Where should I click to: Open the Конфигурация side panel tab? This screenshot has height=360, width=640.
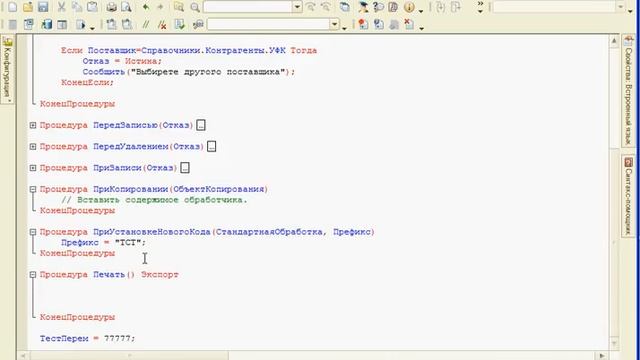coord(7,69)
